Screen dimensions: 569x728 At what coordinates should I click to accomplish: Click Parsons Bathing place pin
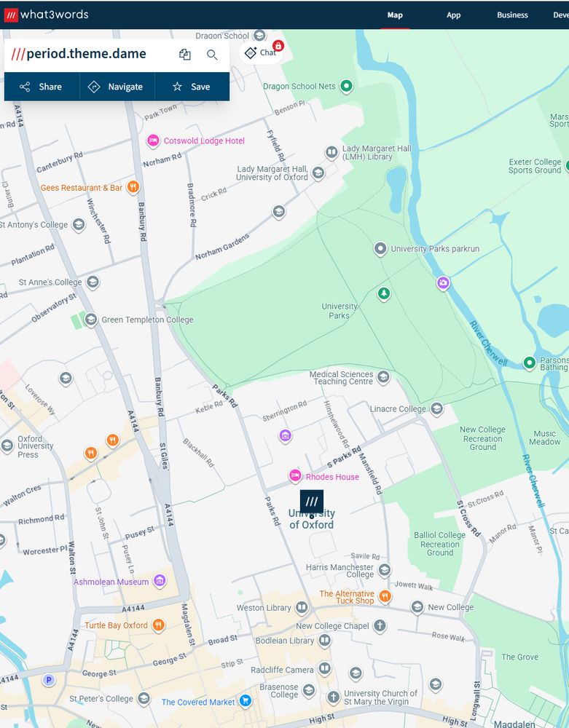[530, 363]
